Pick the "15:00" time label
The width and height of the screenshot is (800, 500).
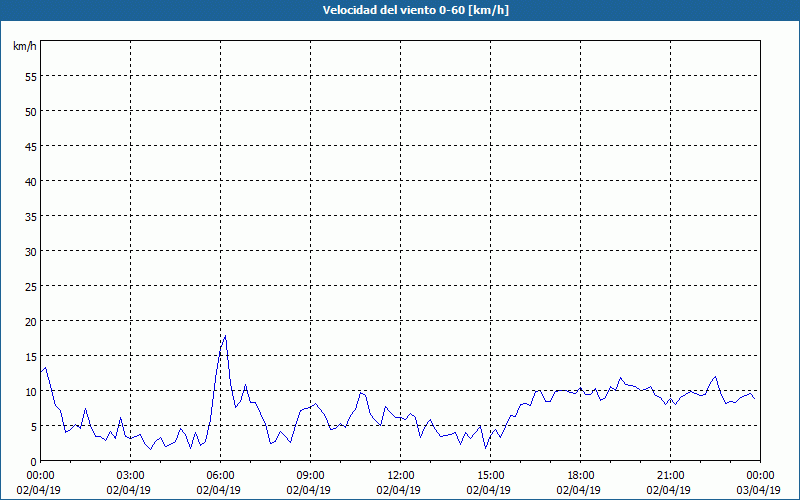(490, 476)
